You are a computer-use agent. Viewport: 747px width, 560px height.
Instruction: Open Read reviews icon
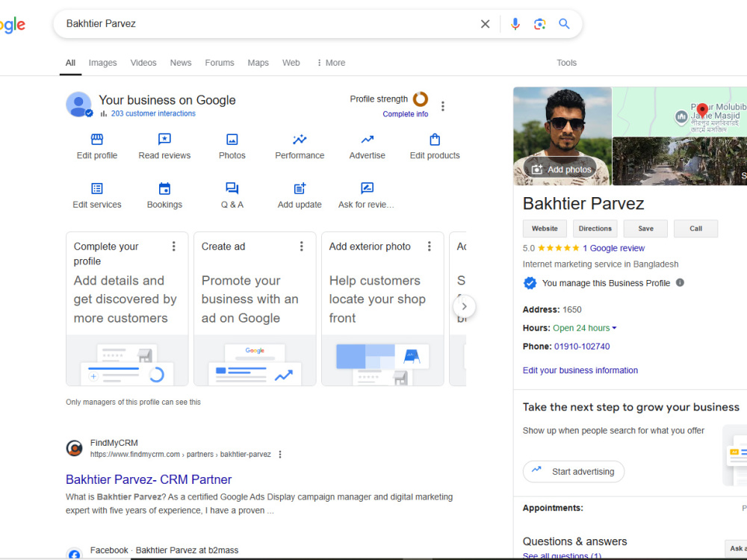164,139
